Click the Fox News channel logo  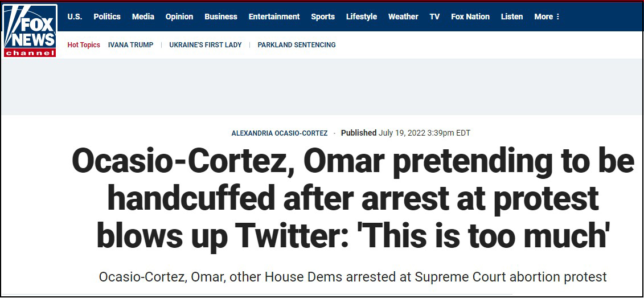coord(30,30)
